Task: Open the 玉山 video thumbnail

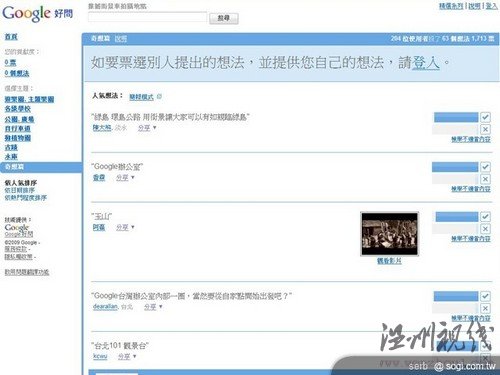Action: [389, 234]
